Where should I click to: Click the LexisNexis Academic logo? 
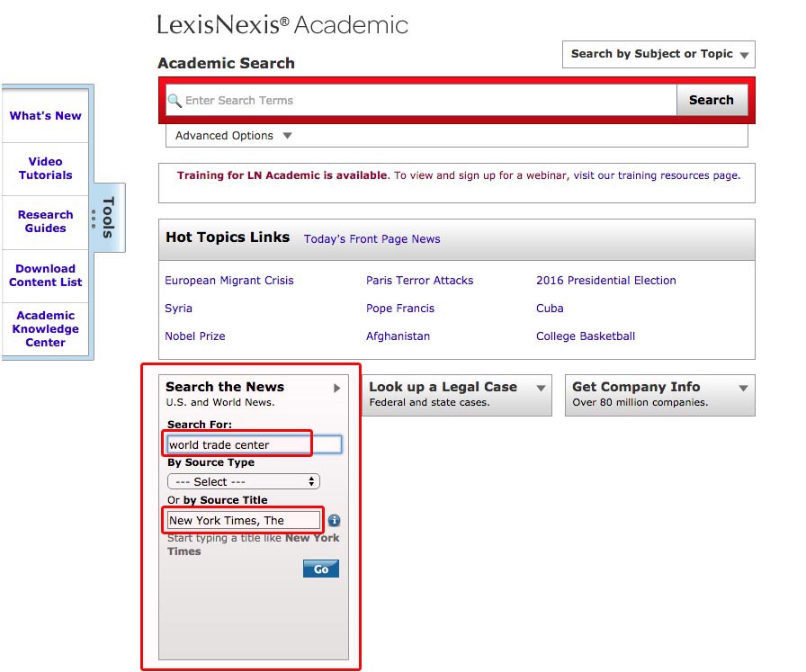(282, 24)
